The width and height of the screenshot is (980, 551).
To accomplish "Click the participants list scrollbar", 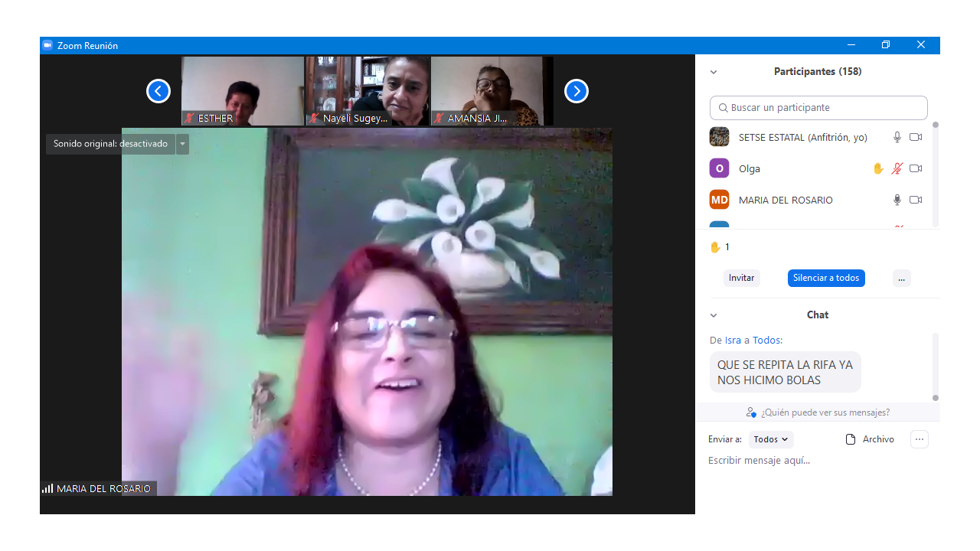I will [x=935, y=174].
